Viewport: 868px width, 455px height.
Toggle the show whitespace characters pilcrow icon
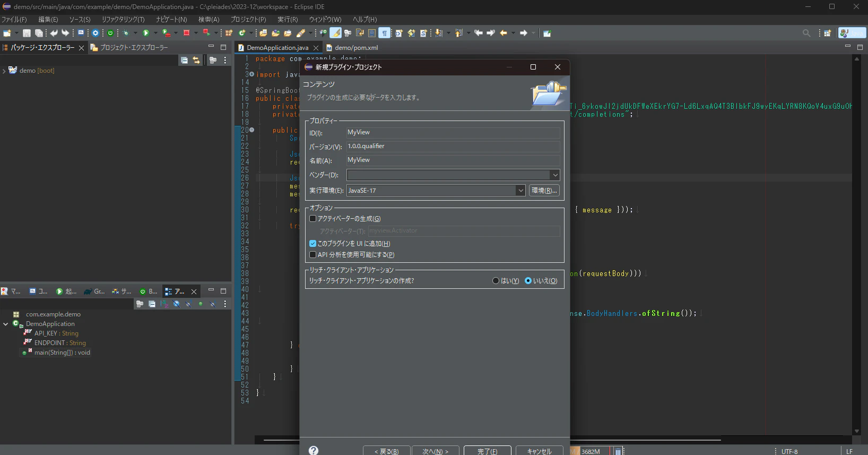pos(384,33)
